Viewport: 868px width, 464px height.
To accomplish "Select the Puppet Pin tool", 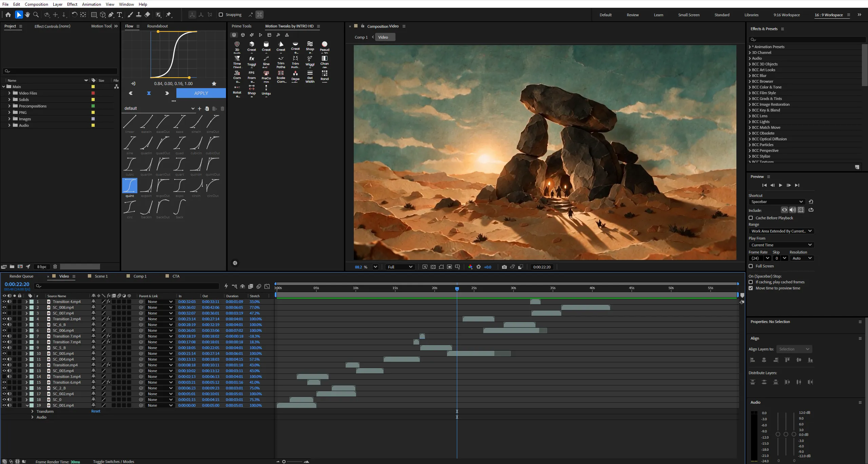I will (x=169, y=15).
